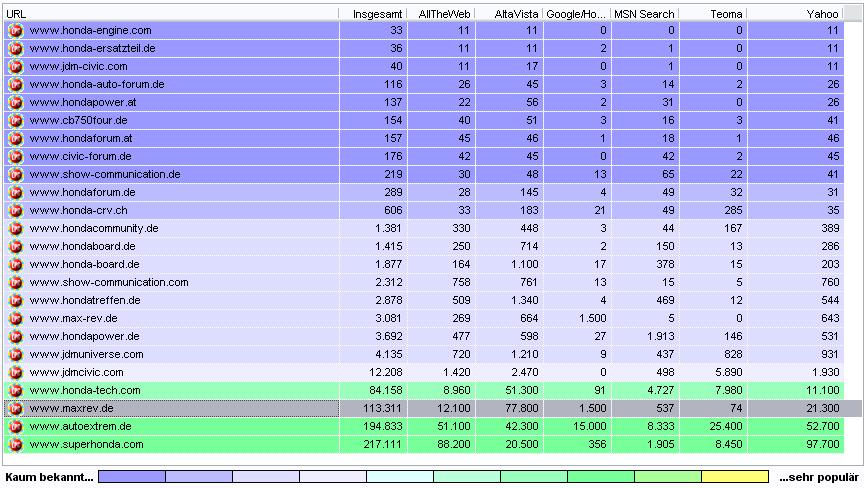Select the icon for www.show-communication.de
Screen dimensions: 865x488
click(x=15, y=175)
